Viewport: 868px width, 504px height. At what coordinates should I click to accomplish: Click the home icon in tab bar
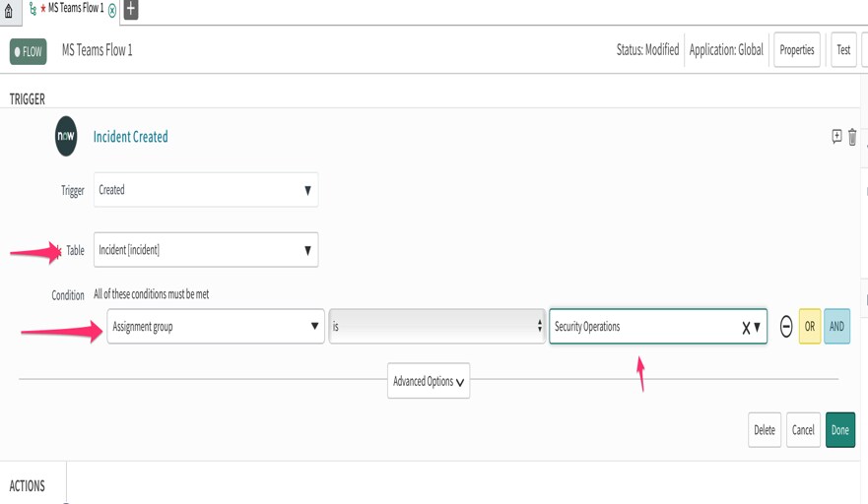pyautogui.click(x=10, y=11)
